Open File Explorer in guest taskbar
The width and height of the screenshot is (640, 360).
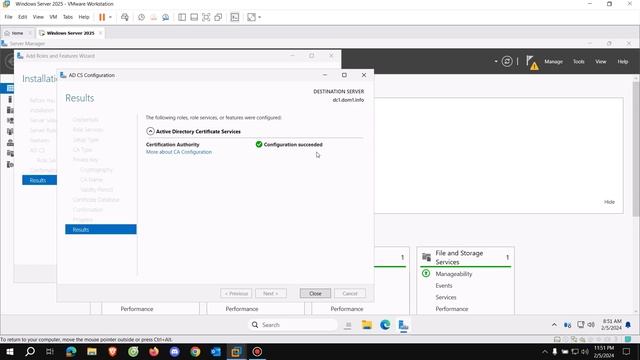click(367, 325)
